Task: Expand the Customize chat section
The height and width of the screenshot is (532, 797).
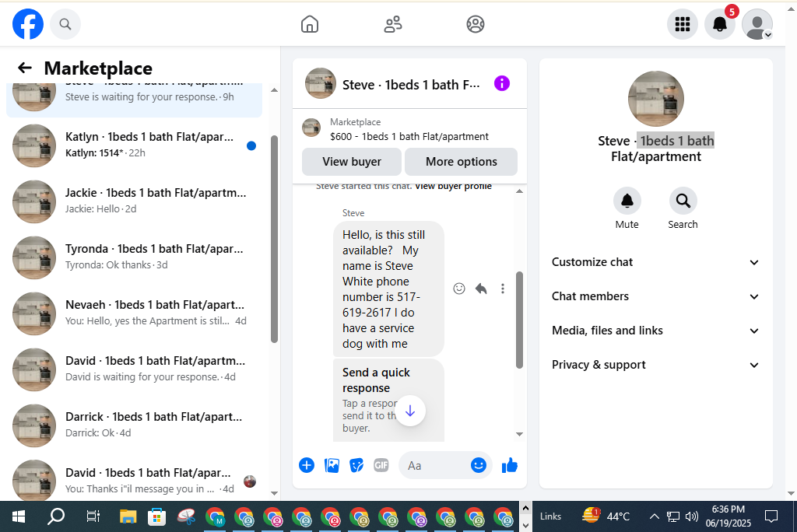Action: [x=655, y=262]
